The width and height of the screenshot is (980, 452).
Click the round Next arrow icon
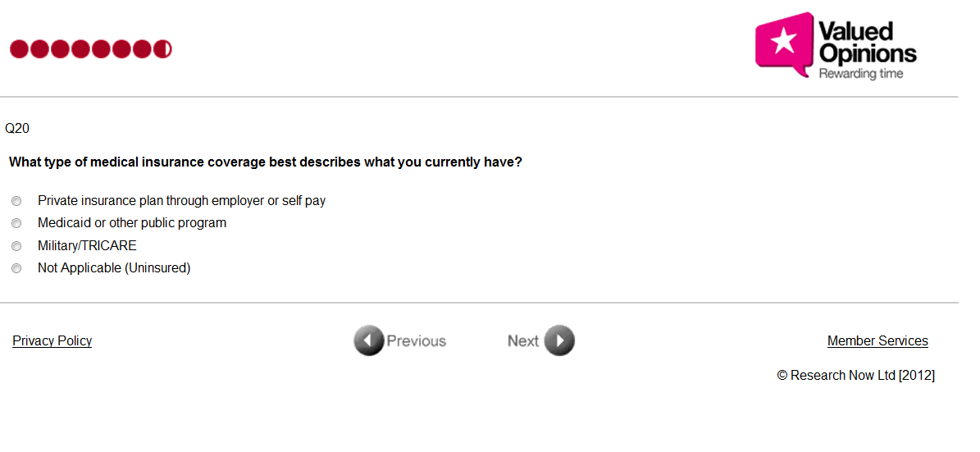[x=560, y=340]
